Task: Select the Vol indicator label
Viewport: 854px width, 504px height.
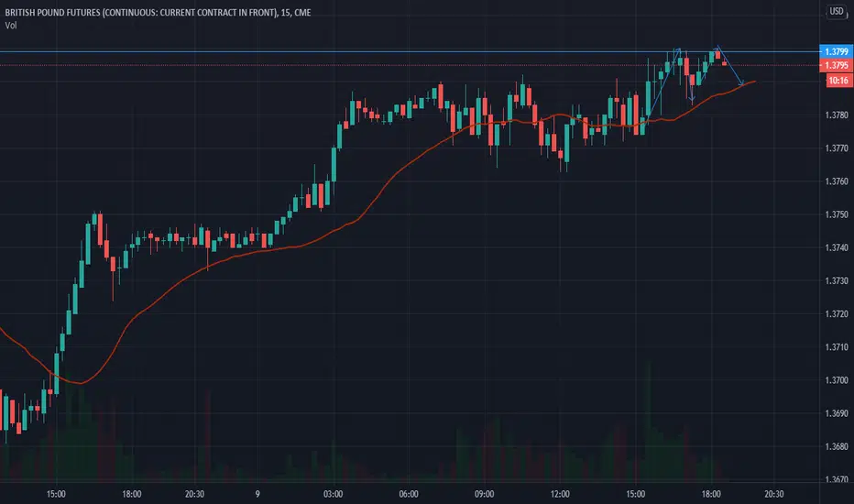Action: pyautogui.click(x=11, y=25)
